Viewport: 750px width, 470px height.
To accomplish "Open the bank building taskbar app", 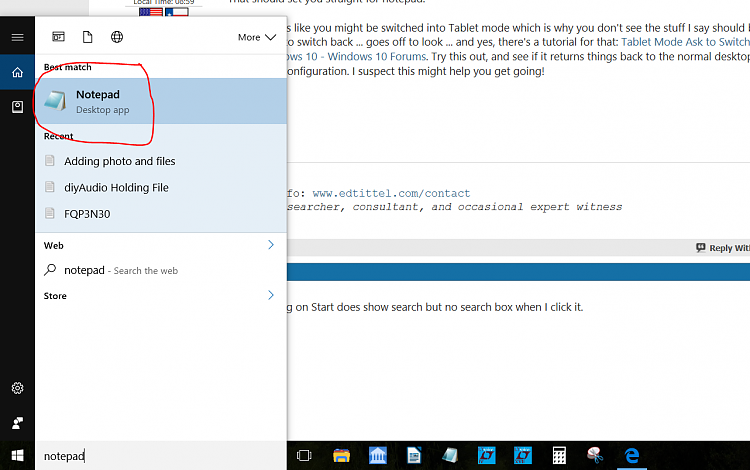I will coord(377,456).
